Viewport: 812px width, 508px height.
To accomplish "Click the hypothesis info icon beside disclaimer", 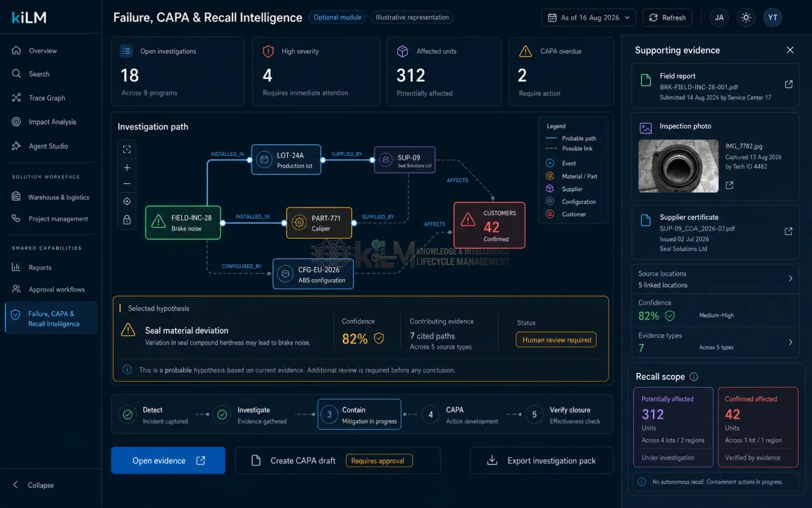I will [x=127, y=369].
